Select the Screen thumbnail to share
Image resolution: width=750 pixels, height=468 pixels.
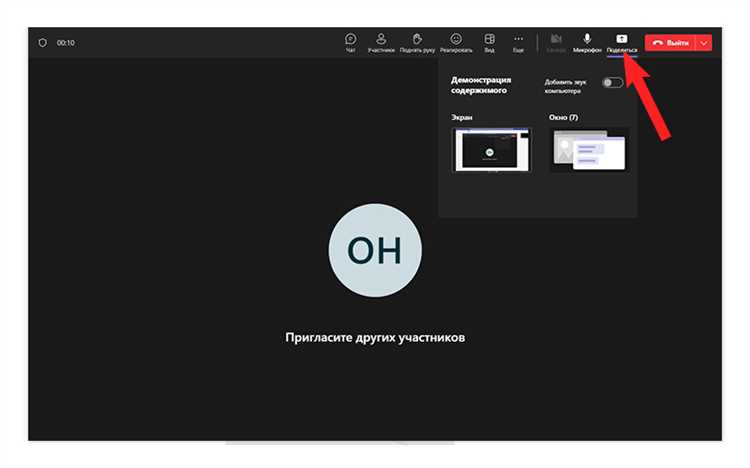click(492, 150)
